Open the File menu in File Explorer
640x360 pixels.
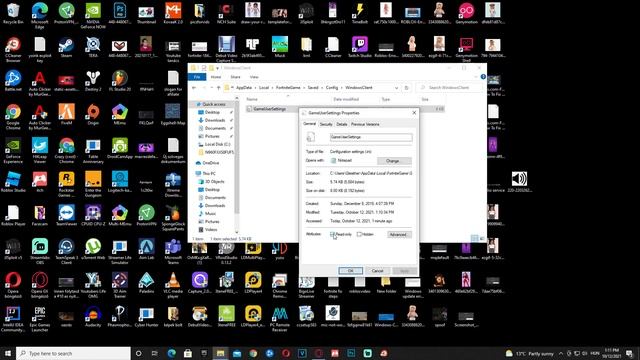point(197,77)
